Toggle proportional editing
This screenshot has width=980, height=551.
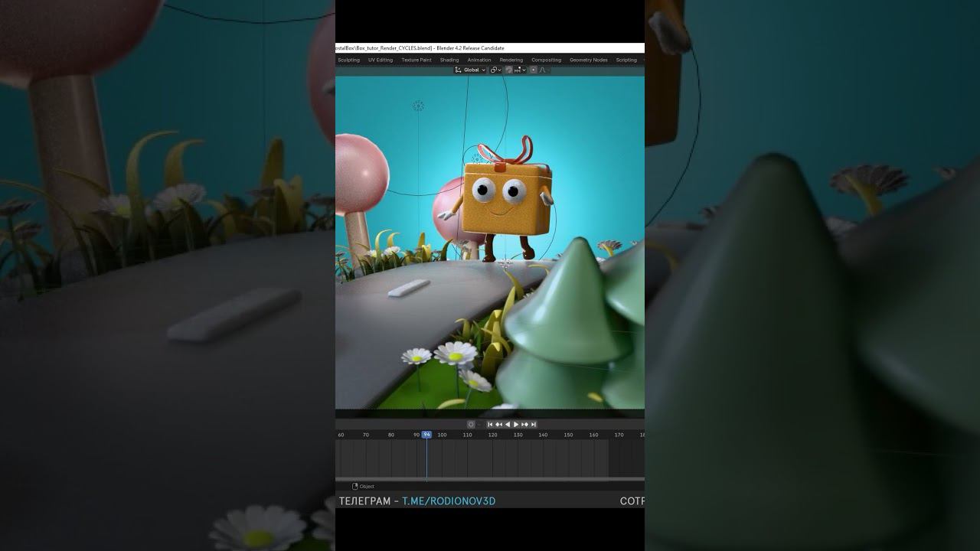tap(534, 70)
